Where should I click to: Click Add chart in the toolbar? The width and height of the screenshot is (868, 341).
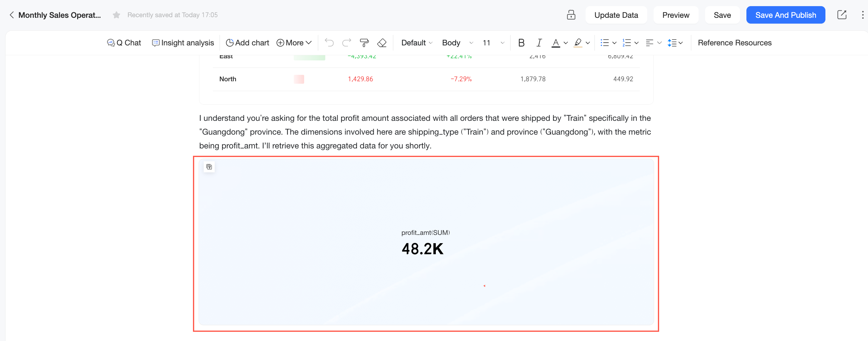(x=247, y=43)
